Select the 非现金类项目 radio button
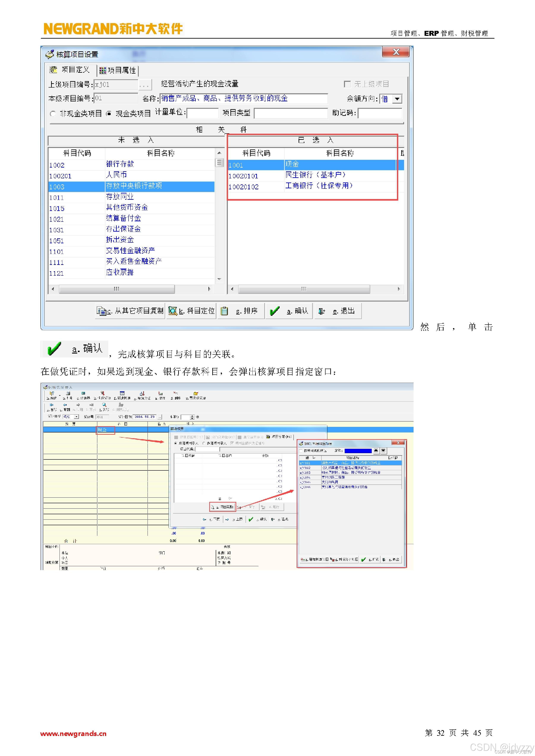Image resolution: width=535 pixels, height=756 pixels. [53, 114]
